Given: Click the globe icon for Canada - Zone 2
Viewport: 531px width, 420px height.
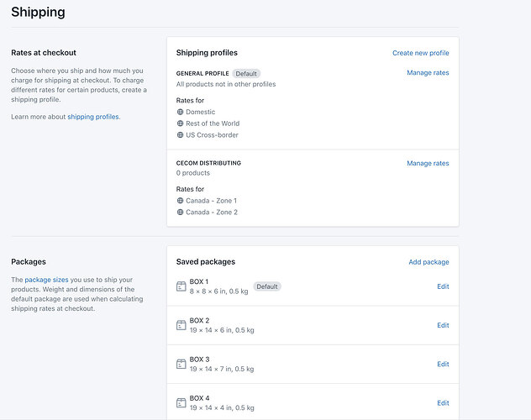Looking at the screenshot, I should (180, 213).
